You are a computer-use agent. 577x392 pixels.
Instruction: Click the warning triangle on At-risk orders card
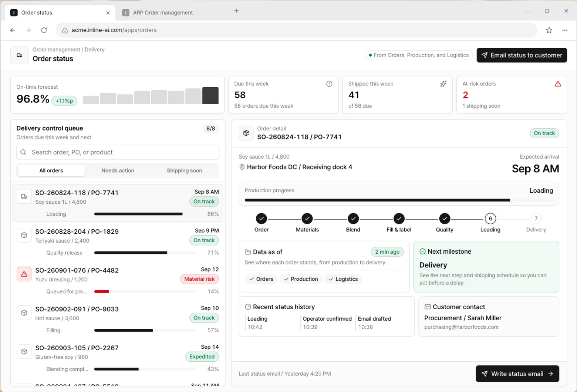point(558,84)
